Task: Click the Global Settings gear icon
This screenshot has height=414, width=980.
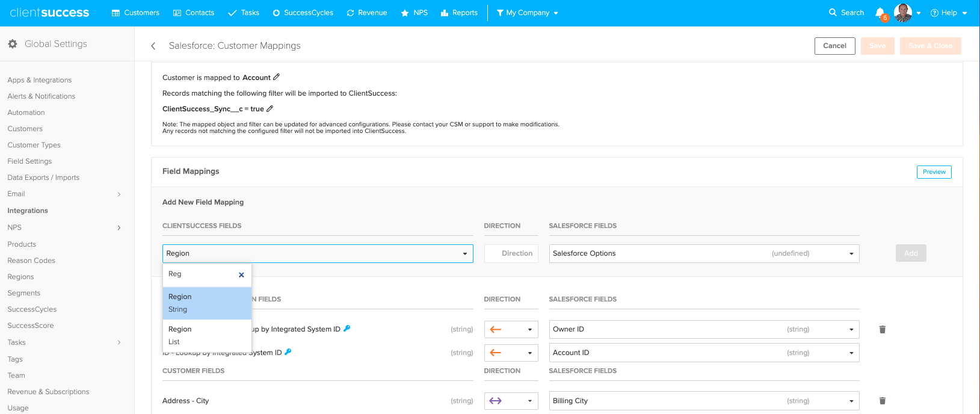Action: coord(13,44)
